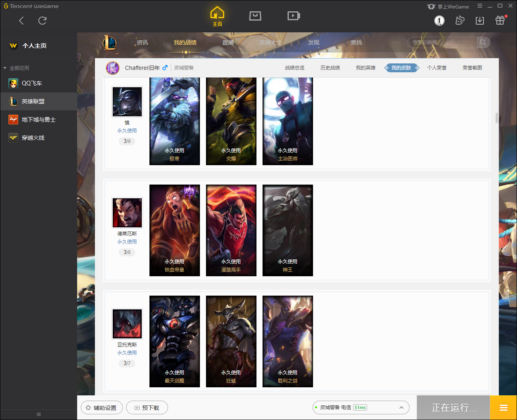Click the search magnifier button
The image size is (517, 420).
483,42
